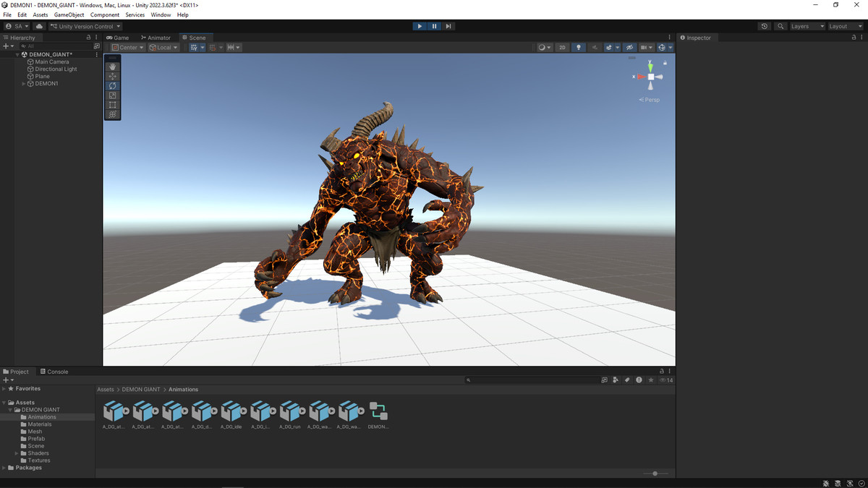Screen dimensions: 868x488
Task: Open the Layers dropdown
Action: (x=807, y=26)
